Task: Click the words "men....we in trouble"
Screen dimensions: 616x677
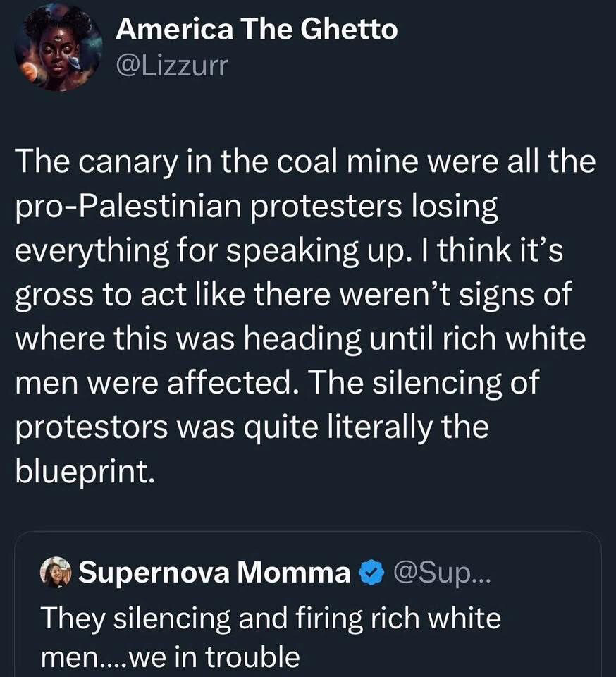Action: coord(169,657)
